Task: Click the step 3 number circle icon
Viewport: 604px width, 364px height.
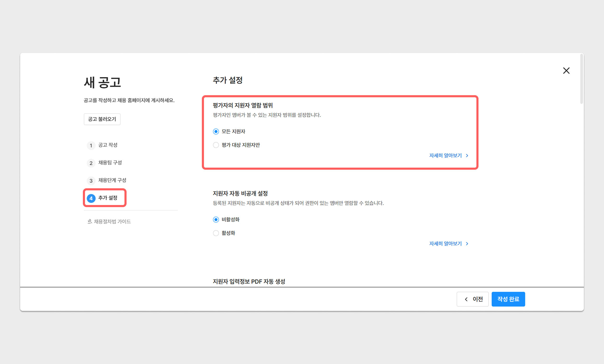Action: pos(91,180)
